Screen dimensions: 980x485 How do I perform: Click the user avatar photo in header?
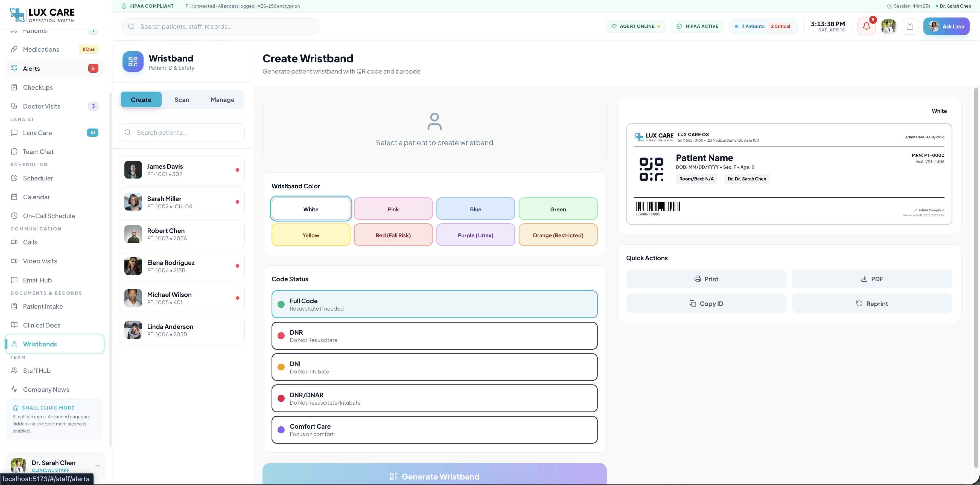888,26
